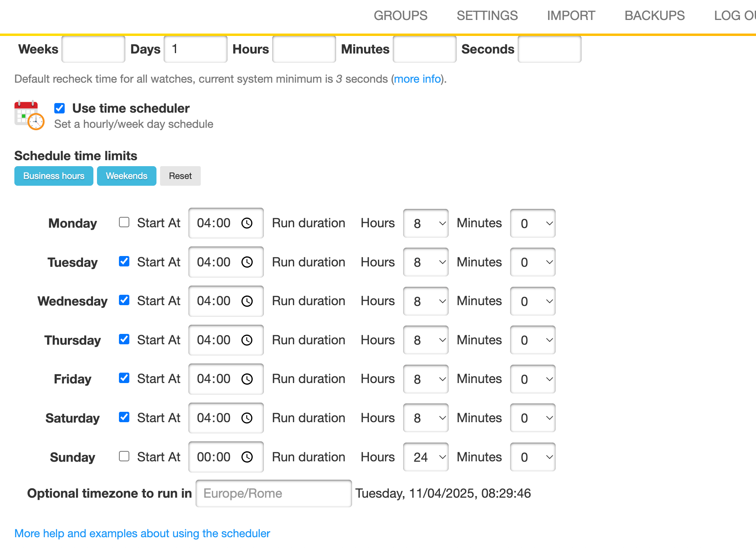The height and width of the screenshot is (548, 756).
Task: Disable the Use time scheduler checkbox
Action: click(x=59, y=108)
